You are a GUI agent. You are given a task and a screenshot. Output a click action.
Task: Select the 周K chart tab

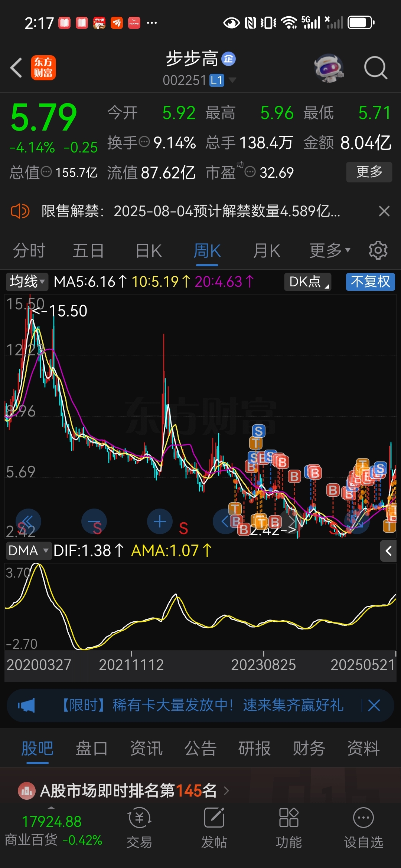pyautogui.click(x=207, y=251)
